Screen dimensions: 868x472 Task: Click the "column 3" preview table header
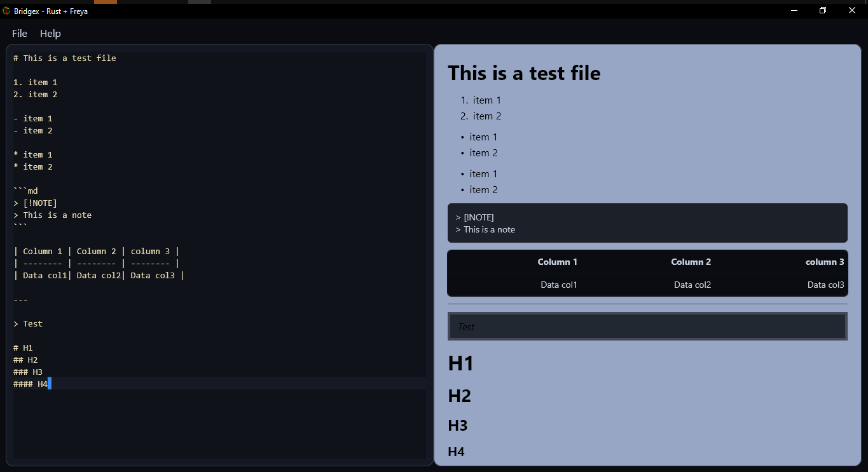click(825, 262)
